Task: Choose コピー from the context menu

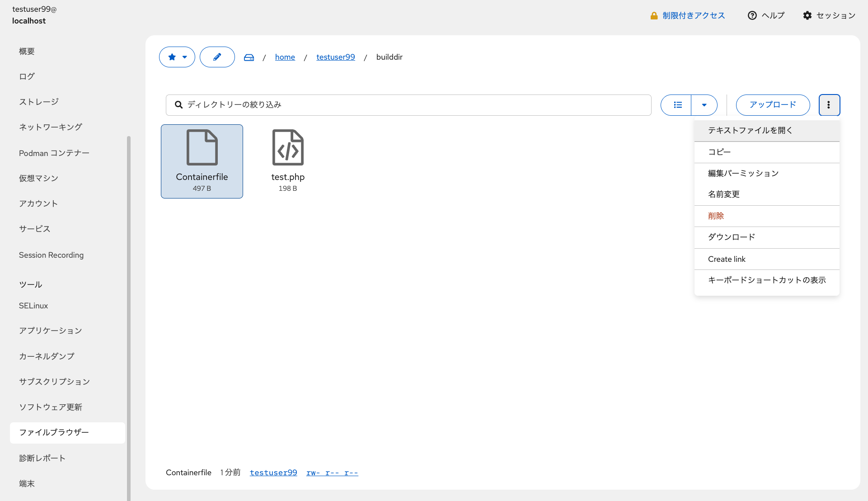Action: pos(719,151)
